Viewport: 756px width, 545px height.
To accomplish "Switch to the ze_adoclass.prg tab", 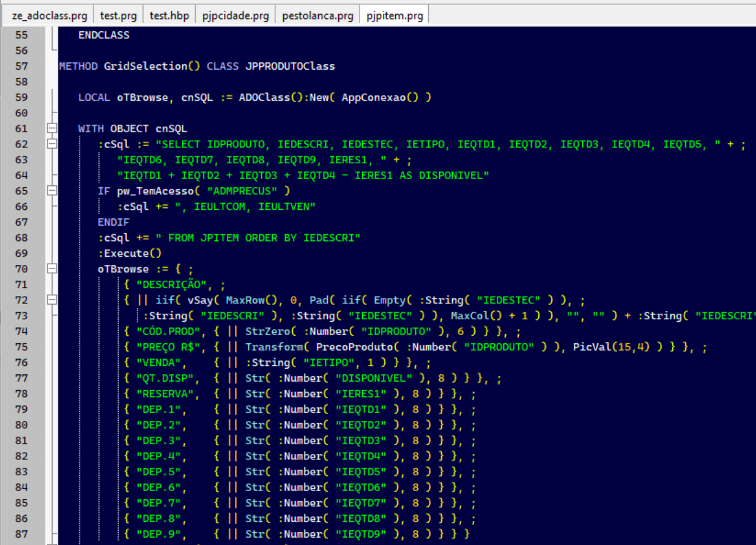I will pos(49,16).
